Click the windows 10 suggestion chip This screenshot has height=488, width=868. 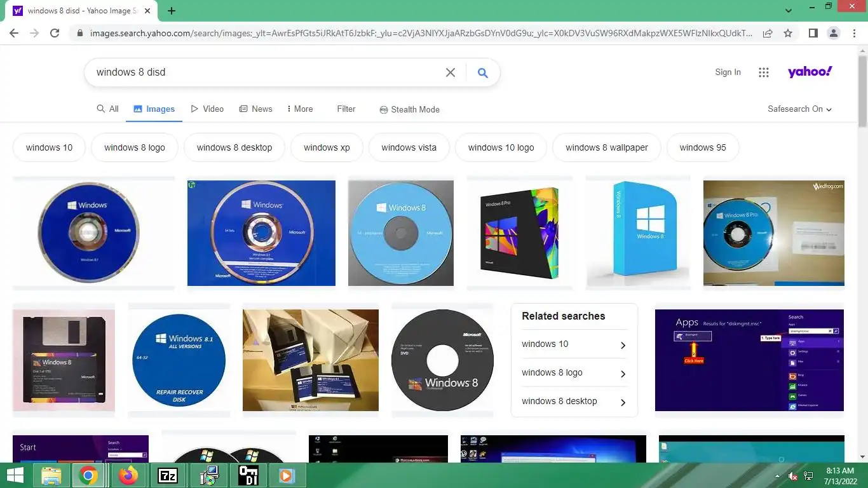click(x=50, y=147)
